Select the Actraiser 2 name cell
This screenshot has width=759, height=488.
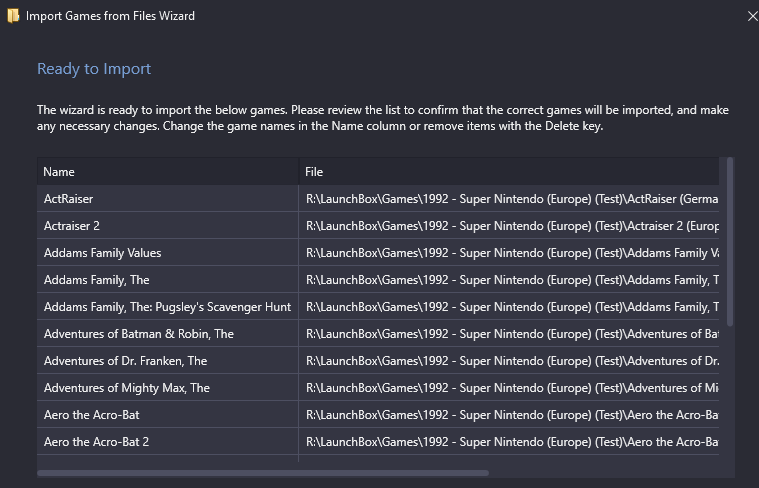point(168,226)
